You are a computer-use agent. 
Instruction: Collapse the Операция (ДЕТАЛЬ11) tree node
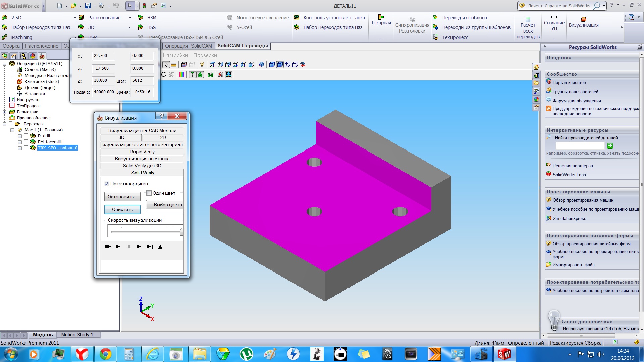(x=5, y=64)
